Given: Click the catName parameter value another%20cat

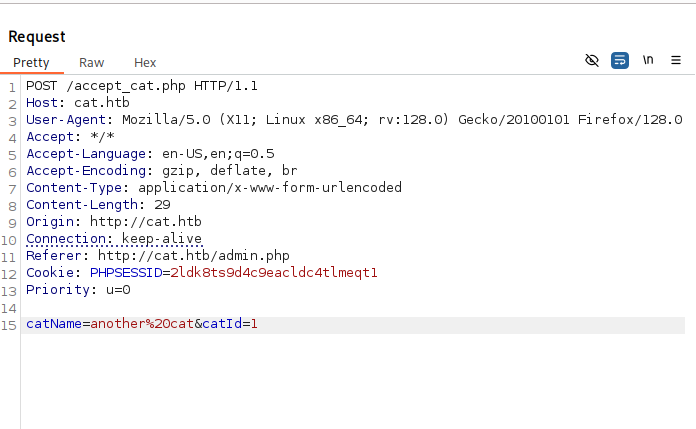Looking at the screenshot, I should tap(142, 324).
